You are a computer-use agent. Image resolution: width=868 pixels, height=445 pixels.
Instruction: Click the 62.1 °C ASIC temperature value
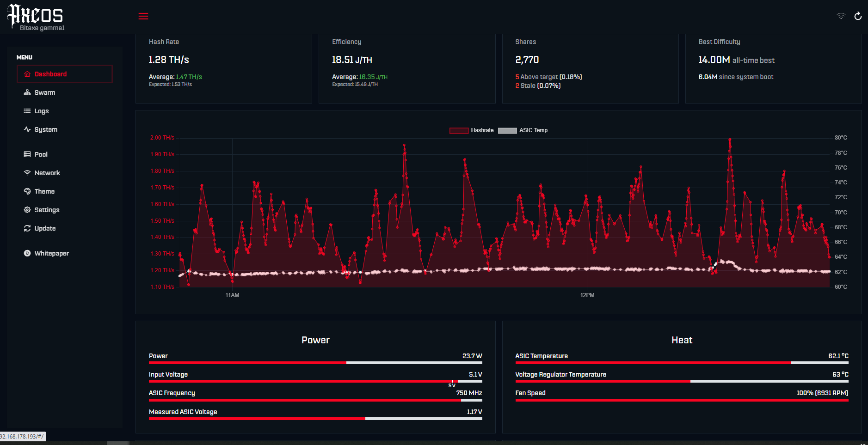838,356
